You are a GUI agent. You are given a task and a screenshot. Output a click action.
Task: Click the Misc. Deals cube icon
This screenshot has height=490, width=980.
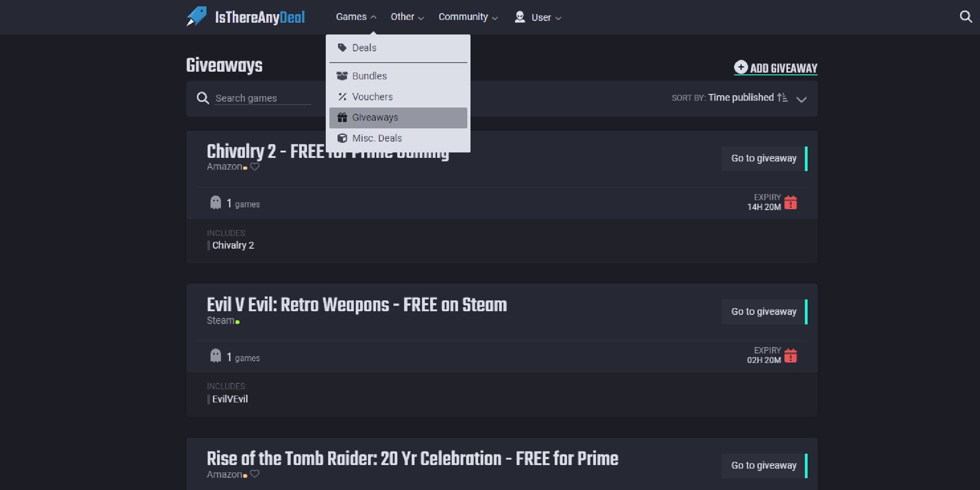[x=342, y=138]
